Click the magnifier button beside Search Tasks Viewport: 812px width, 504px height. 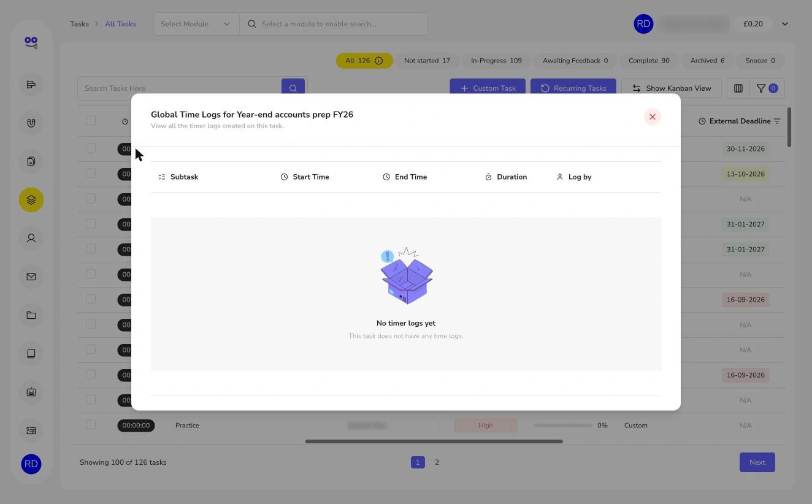point(293,87)
